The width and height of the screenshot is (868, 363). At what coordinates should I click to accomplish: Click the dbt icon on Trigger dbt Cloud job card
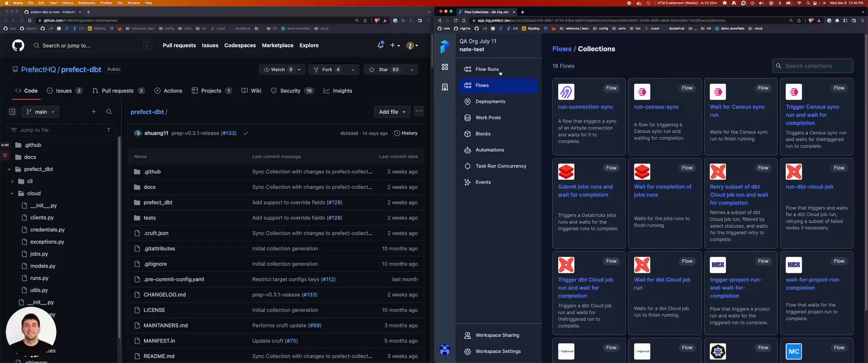point(566,265)
